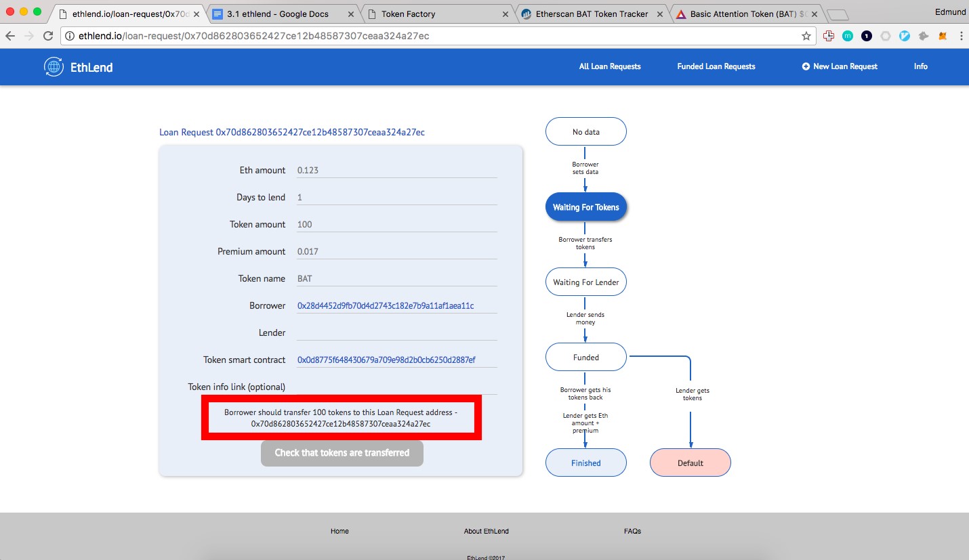Open a new browser tab
This screenshot has height=560, width=969.
point(838,14)
